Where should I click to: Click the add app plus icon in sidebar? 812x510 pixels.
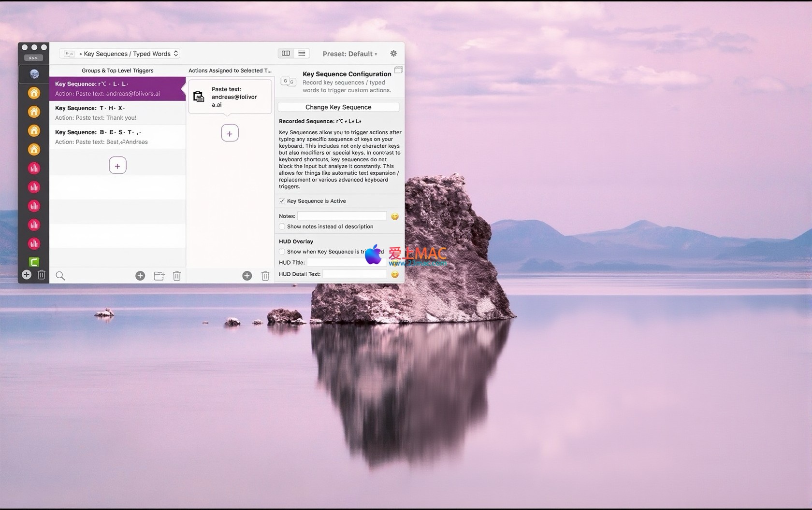27,275
